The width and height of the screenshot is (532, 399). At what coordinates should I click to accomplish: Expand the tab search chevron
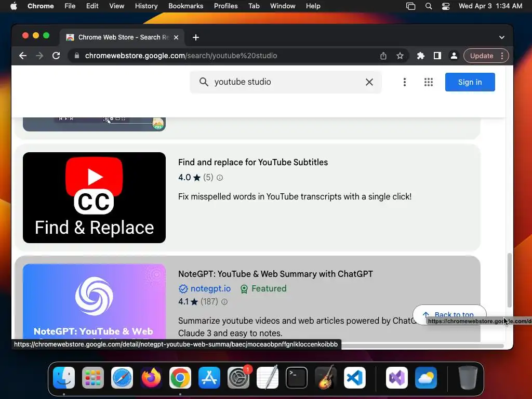(502, 37)
